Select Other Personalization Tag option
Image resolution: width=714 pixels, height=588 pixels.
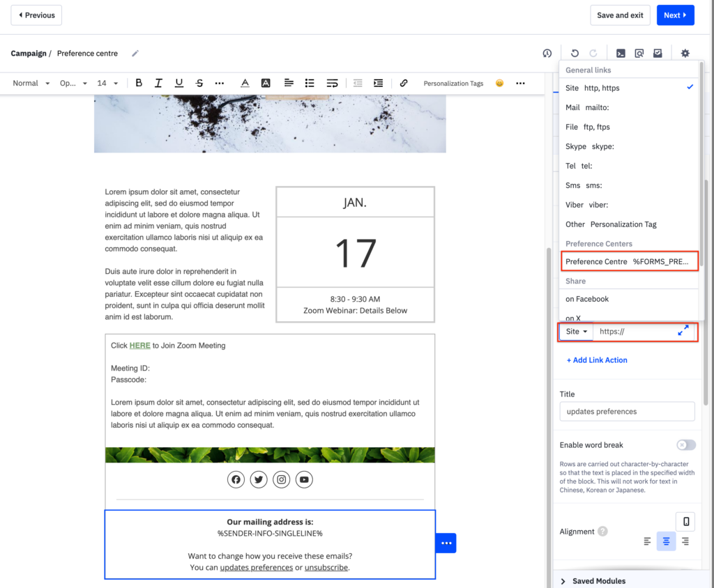pos(628,224)
